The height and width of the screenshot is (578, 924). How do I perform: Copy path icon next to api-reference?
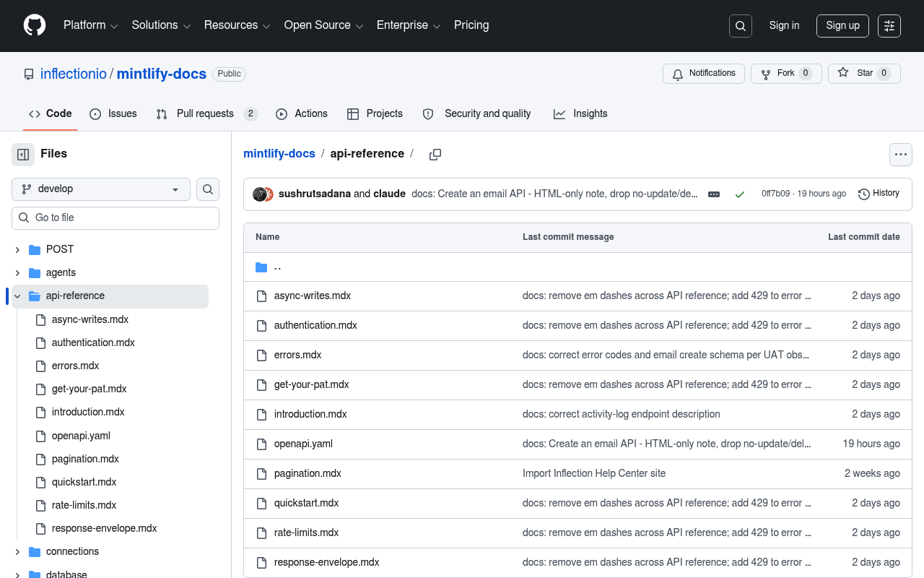tap(435, 155)
